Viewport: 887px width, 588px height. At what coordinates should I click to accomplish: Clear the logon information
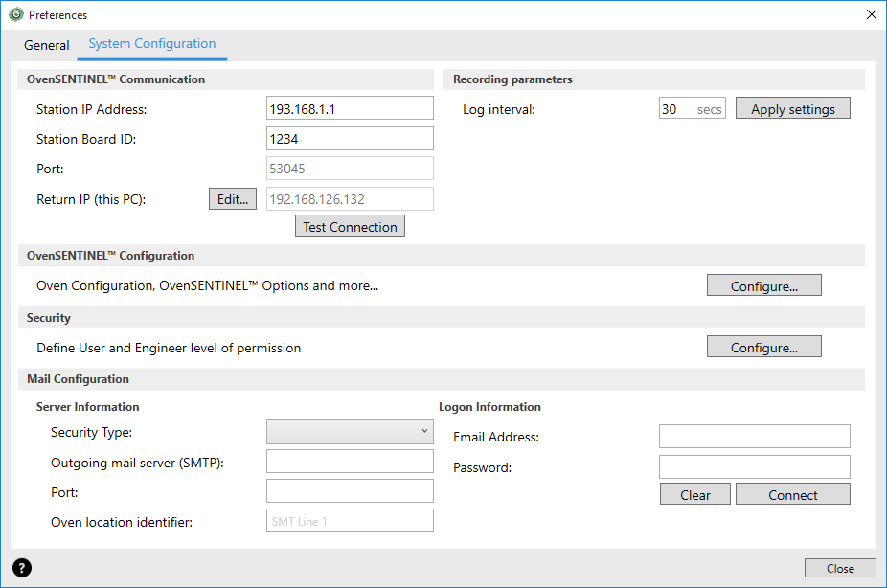pos(694,494)
